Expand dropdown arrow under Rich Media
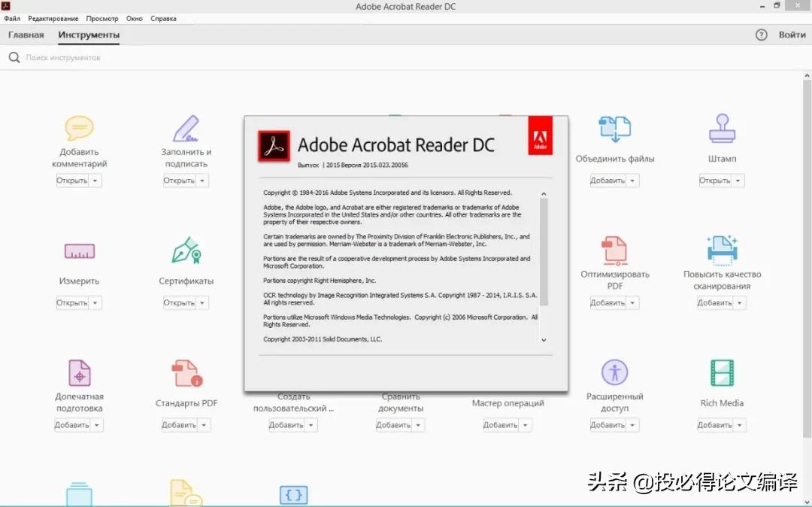This screenshot has width=812, height=507. (x=740, y=425)
